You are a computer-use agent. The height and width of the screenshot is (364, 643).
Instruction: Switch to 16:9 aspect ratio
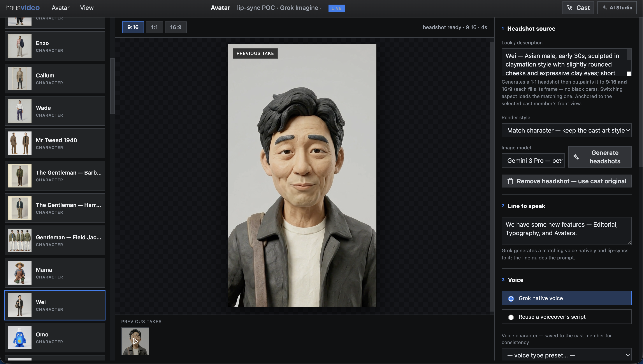[176, 27]
